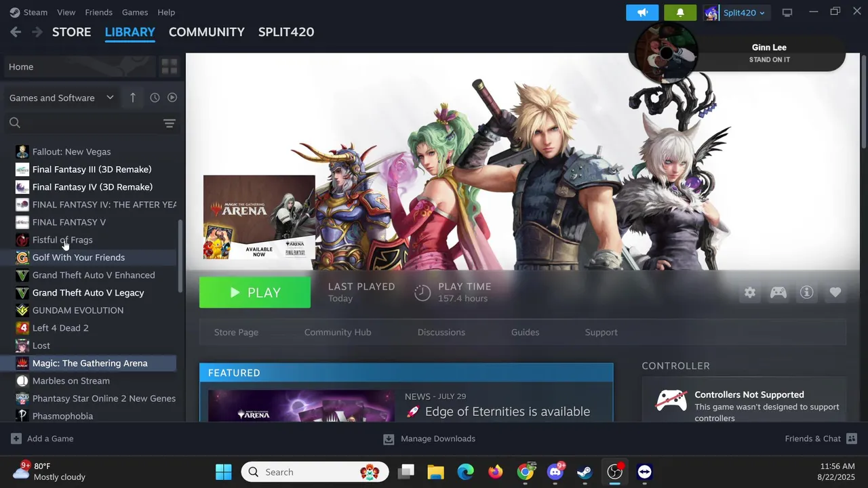This screenshot has width=868, height=488.
Task: Open the advanced filters icon
Action: (x=170, y=123)
